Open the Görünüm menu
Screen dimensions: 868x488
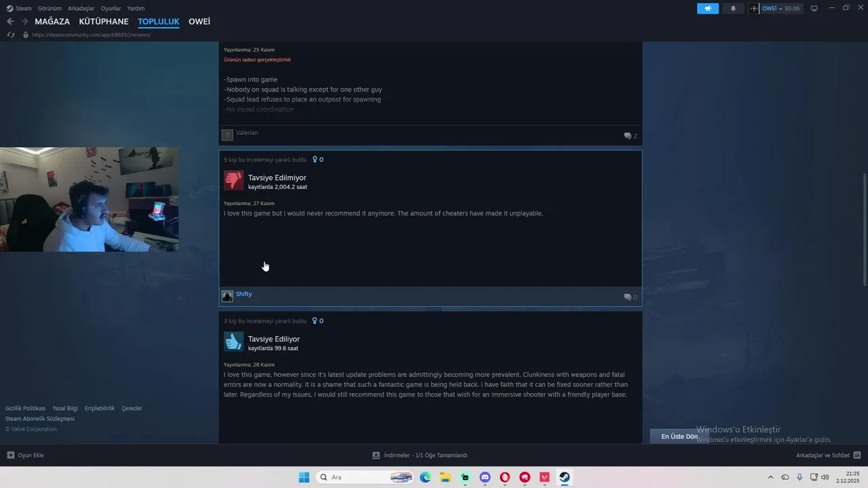tap(50, 8)
